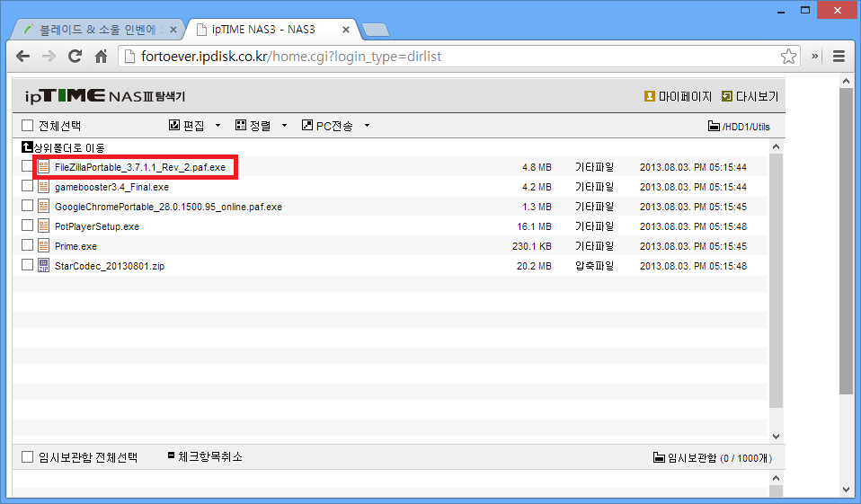Click the StarCodec zip file icon

click(x=43, y=265)
